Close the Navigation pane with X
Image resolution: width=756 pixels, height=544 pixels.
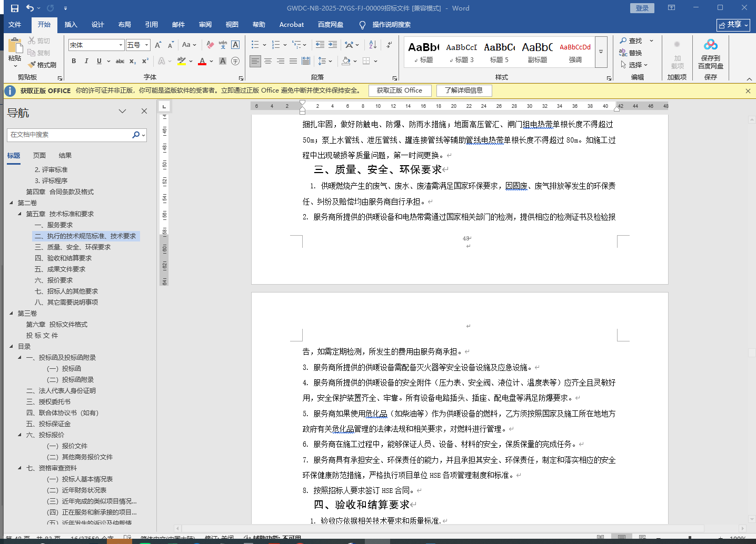coord(144,111)
